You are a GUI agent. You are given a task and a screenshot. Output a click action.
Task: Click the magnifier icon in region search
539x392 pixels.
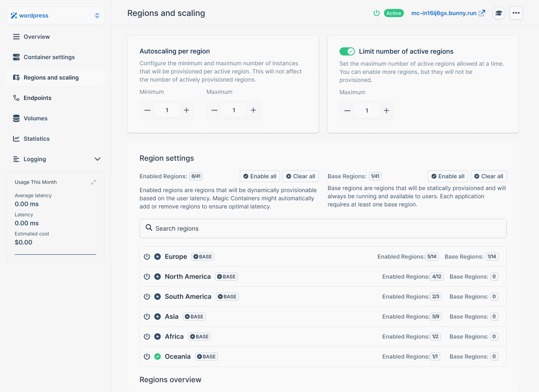[x=149, y=228]
